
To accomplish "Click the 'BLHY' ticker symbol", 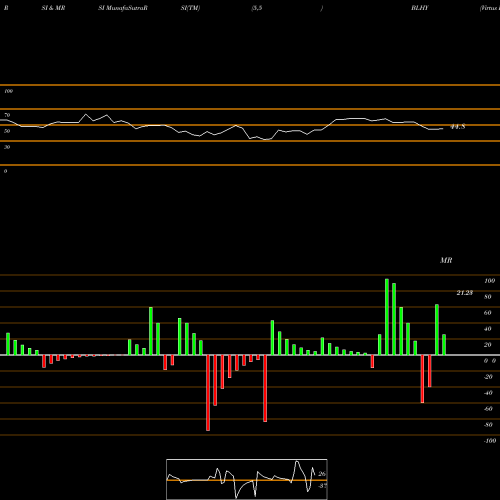I will coord(420,8).
